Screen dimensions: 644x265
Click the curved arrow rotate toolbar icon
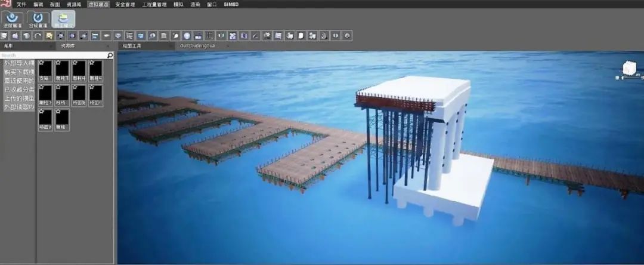click(x=38, y=36)
